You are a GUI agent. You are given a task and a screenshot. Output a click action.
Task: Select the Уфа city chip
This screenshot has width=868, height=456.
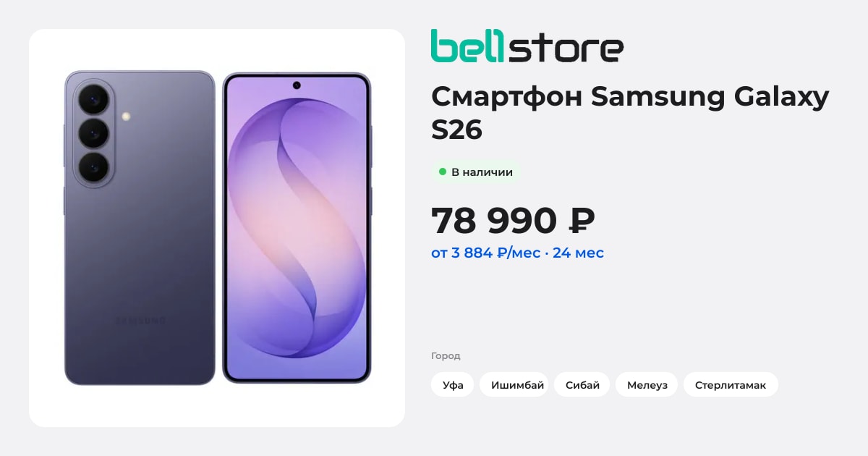coord(453,385)
